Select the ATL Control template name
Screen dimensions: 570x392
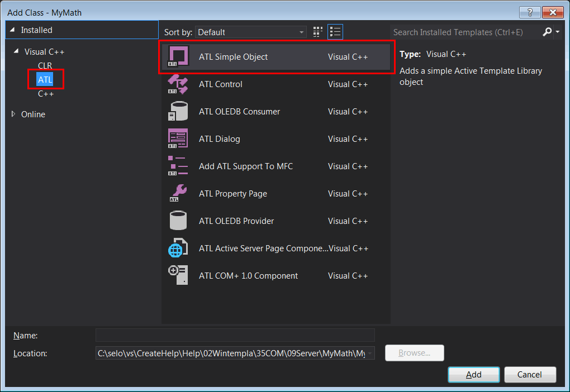click(x=220, y=84)
